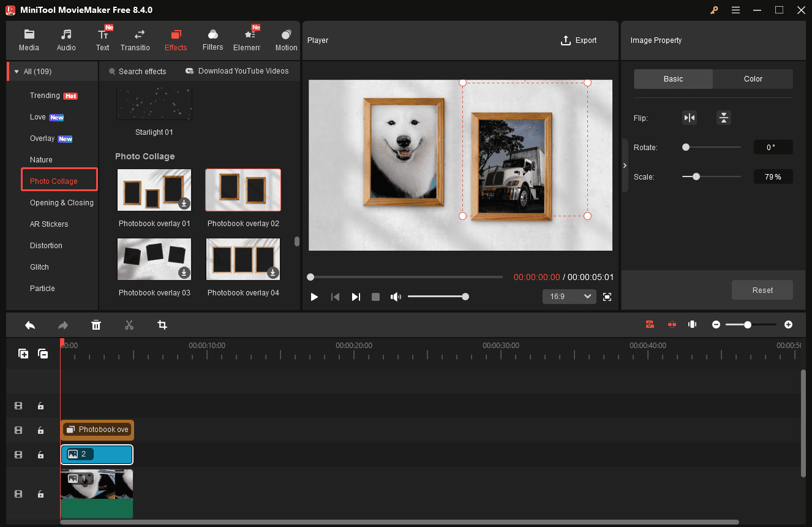The width and height of the screenshot is (812, 527).
Task: Undo the last action
Action: click(x=29, y=325)
